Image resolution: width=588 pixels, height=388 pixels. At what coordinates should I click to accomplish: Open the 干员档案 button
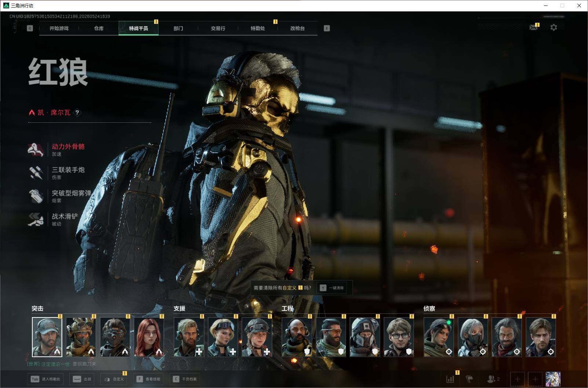pos(185,379)
